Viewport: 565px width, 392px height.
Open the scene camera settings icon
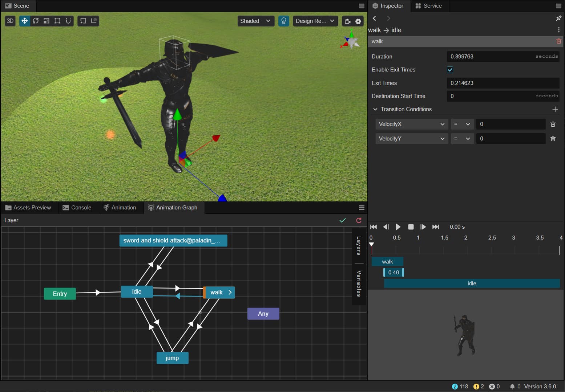coord(347,21)
